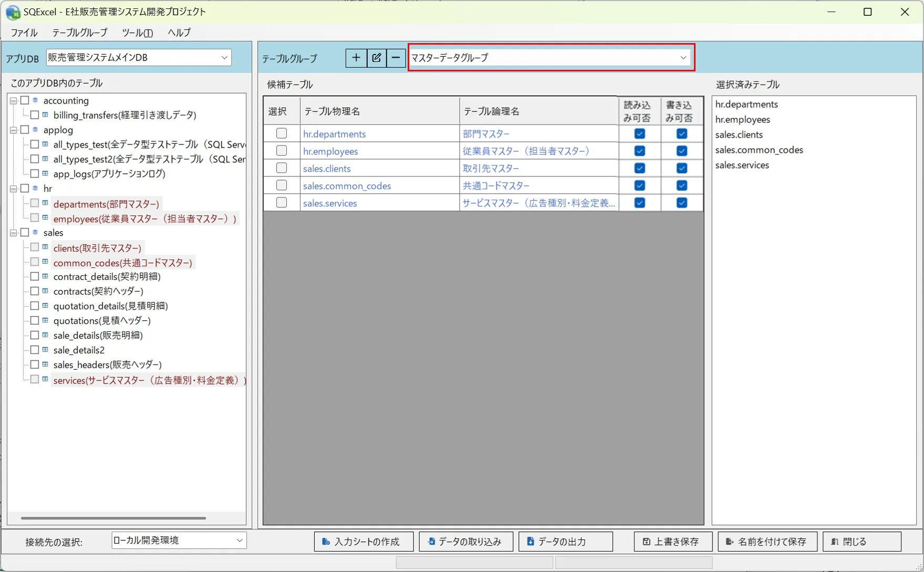Click the tree panel horizontal scrollbar

pos(113,518)
